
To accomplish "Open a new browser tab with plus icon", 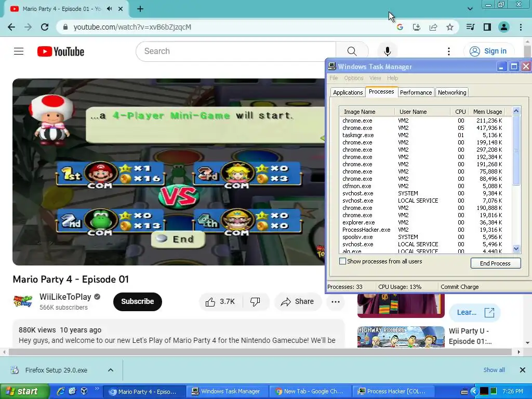I will click(x=140, y=9).
